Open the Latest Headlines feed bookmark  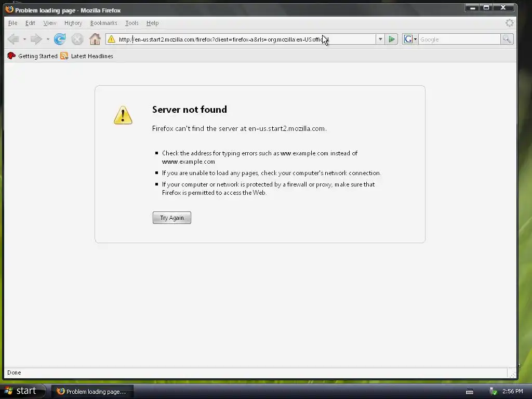click(x=87, y=56)
